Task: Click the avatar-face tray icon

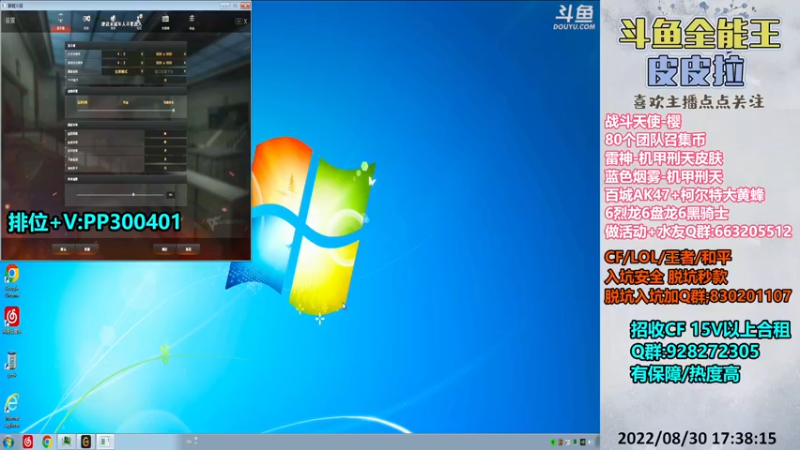Action: (560, 442)
